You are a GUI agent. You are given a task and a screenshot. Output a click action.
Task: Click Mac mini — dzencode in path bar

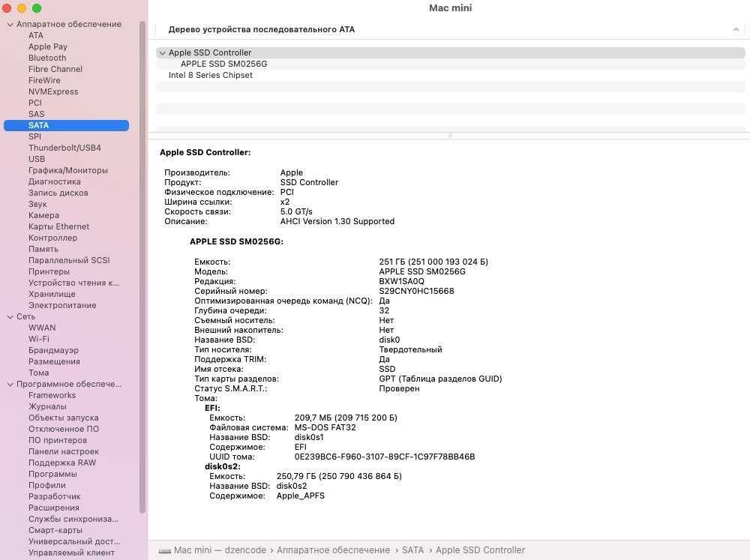[220, 550]
